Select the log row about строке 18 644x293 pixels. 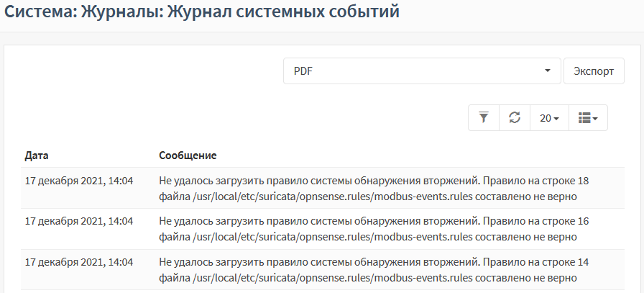[x=323, y=188]
